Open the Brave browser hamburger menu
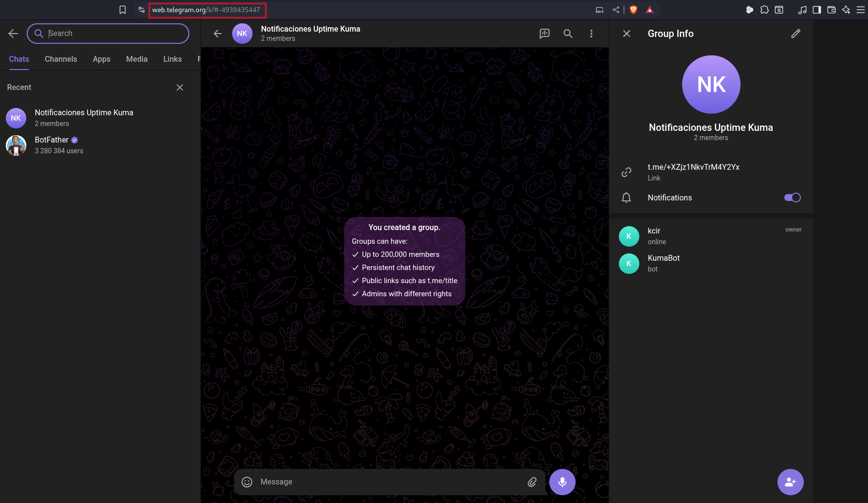The height and width of the screenshot is (503, 868). [x=861, y=10]
